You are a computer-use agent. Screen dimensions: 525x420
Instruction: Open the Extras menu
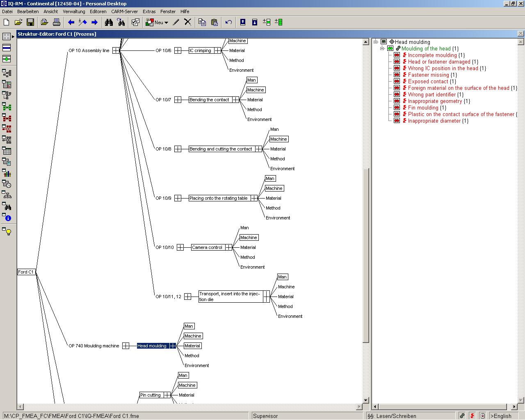(x=149, y=11)
